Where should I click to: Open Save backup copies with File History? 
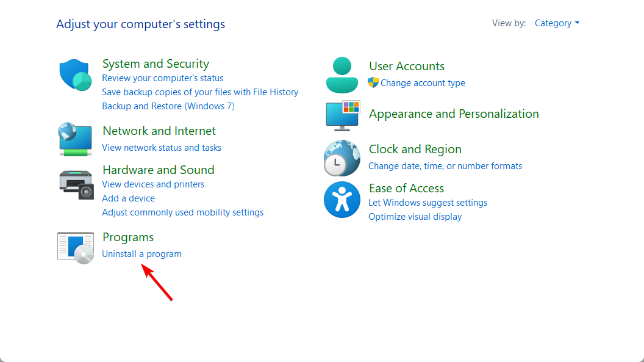pyautogui.click(x=200, y=92)
